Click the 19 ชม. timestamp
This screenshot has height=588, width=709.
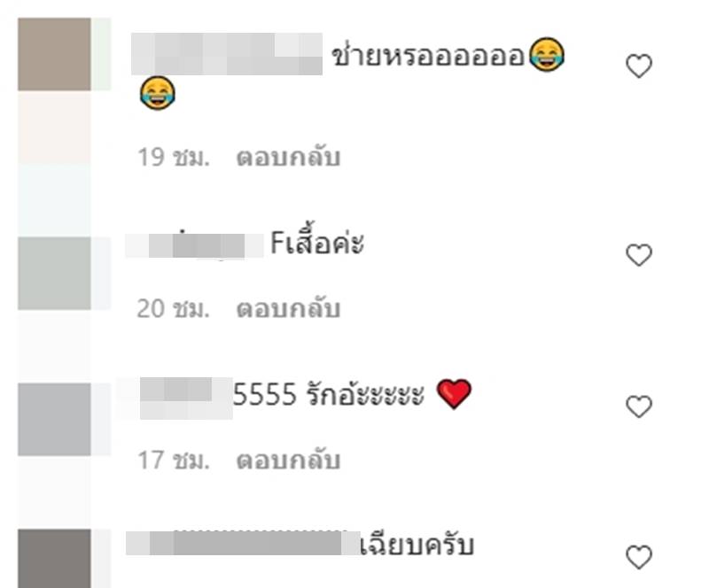click(x=174, y=158)
